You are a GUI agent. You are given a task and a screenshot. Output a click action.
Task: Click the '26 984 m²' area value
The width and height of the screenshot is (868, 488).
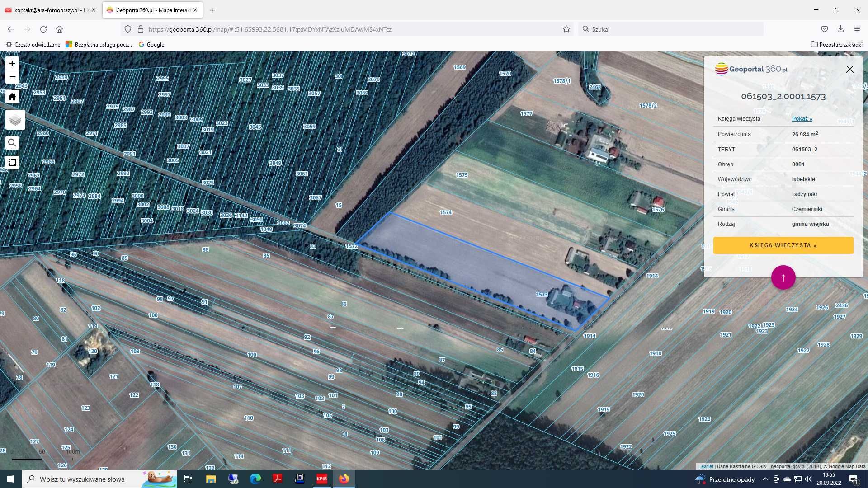805,134
